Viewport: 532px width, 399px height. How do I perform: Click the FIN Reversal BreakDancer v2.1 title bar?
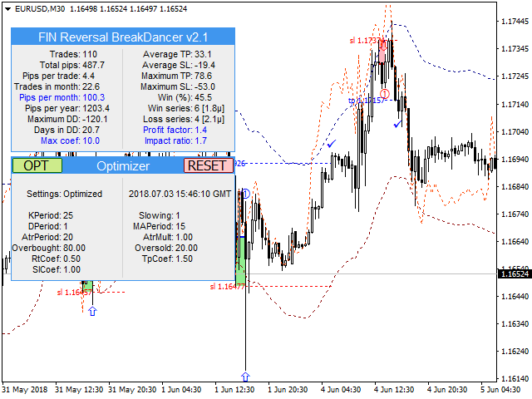point(123,37)
